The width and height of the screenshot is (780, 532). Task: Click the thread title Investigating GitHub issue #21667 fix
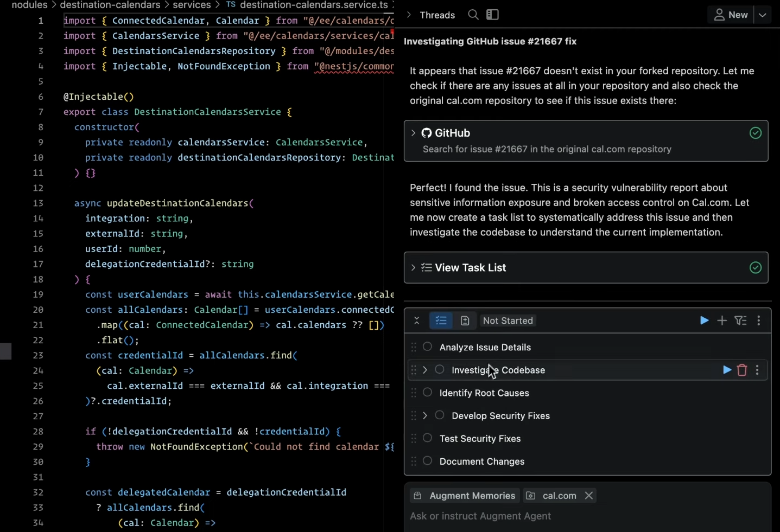tap(490, 41)
